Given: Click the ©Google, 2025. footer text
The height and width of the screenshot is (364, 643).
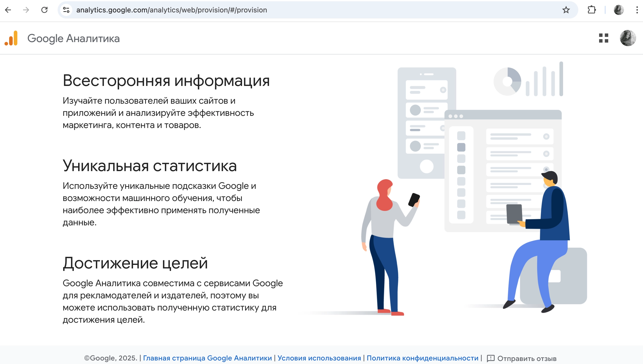Looking at the screenshot, I should point(111,358).
